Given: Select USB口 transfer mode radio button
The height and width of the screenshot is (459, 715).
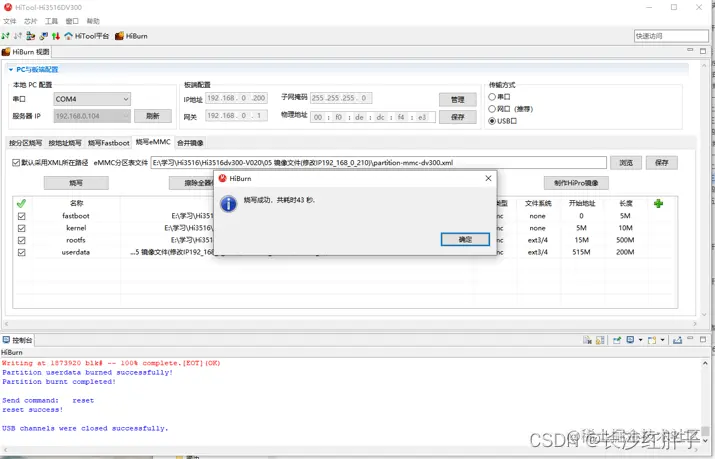Looking at the screenshot, I should click(492, 121).
